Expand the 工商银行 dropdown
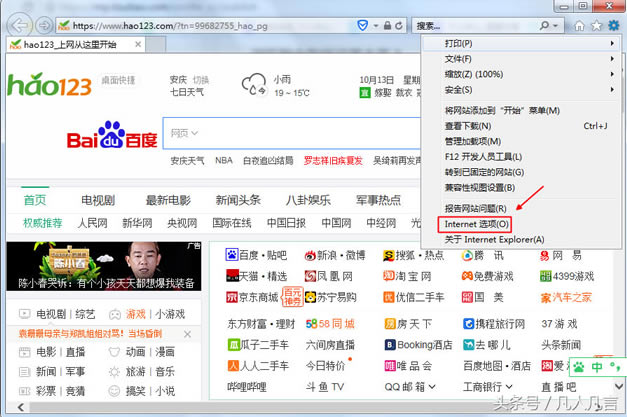The width and height of the screenshot is (627, 417). click(509, 387)
